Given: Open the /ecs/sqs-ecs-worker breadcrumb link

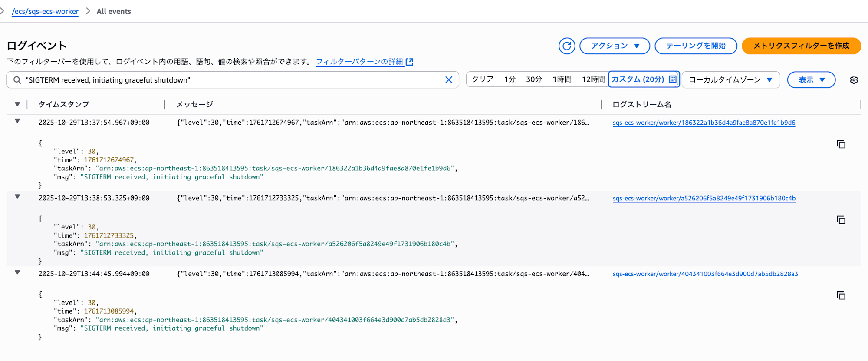Looking at the screenshot, I should (x=45, y=11).
